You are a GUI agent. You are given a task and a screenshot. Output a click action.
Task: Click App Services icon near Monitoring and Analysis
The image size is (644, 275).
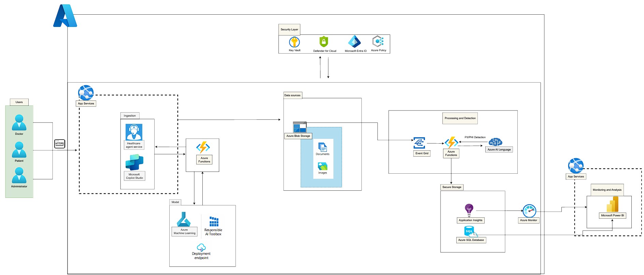click(576, 166)
